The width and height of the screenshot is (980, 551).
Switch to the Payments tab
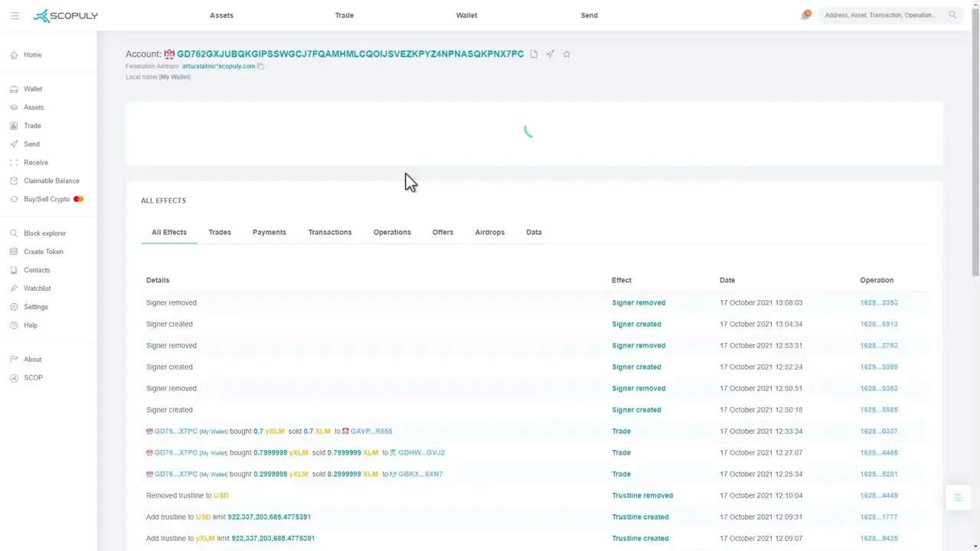pos(269,232)
